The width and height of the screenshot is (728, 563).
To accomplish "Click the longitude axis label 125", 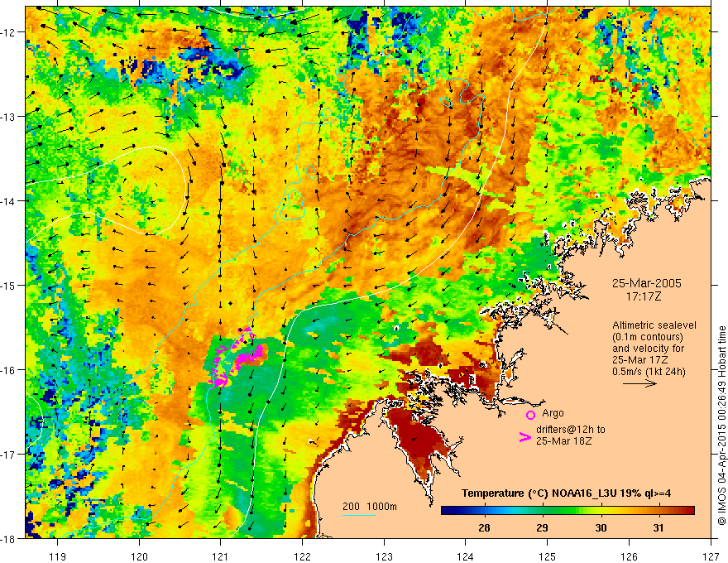I will pyautogui.click(x=548, y=556).
